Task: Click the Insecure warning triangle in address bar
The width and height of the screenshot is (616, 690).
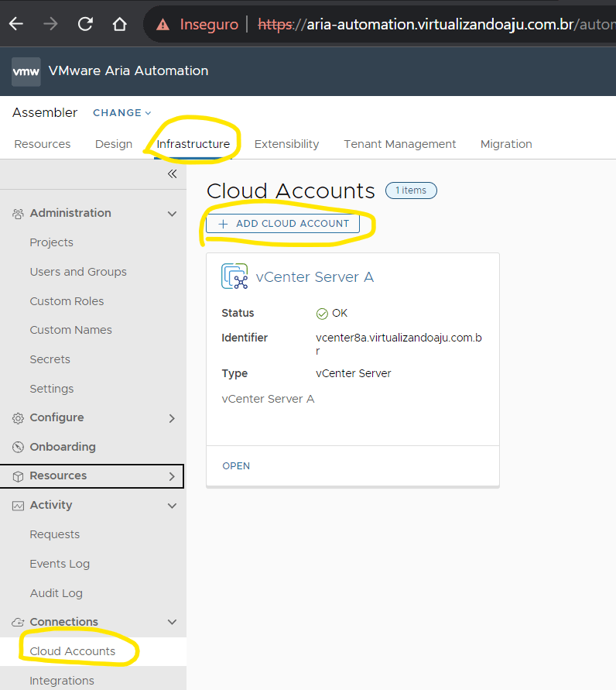Action: point(163,25)
